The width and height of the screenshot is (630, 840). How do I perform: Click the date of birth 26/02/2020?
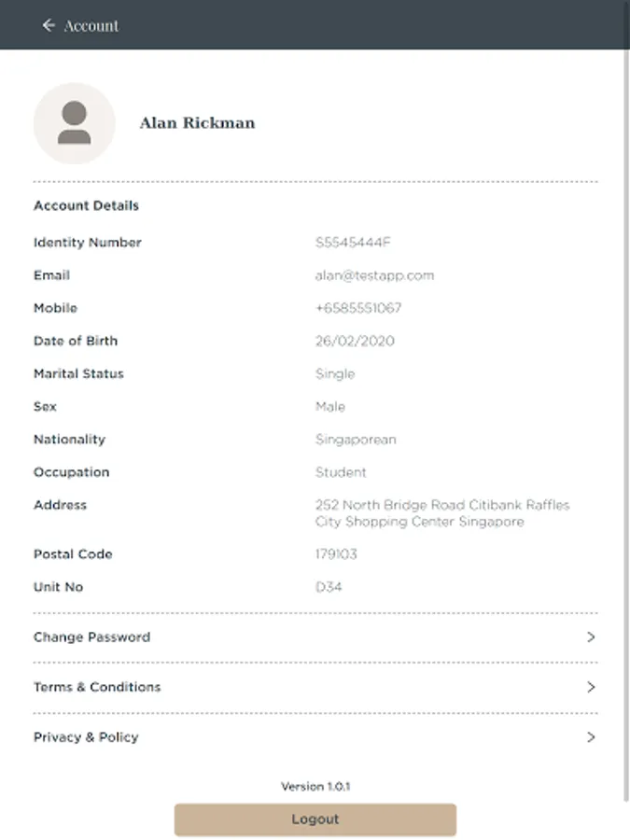point(355,341)
